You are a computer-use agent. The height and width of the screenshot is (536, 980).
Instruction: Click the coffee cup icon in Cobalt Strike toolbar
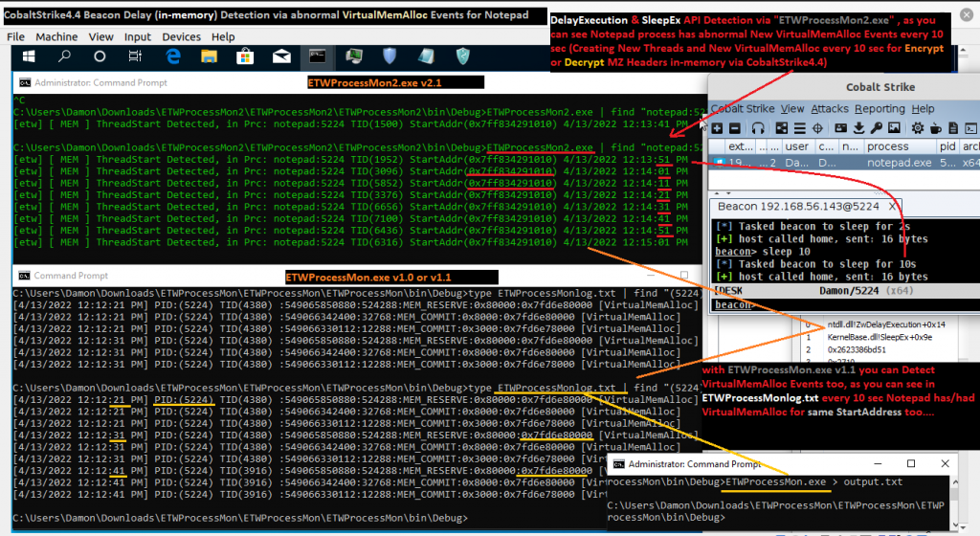[x=936, y=128]
